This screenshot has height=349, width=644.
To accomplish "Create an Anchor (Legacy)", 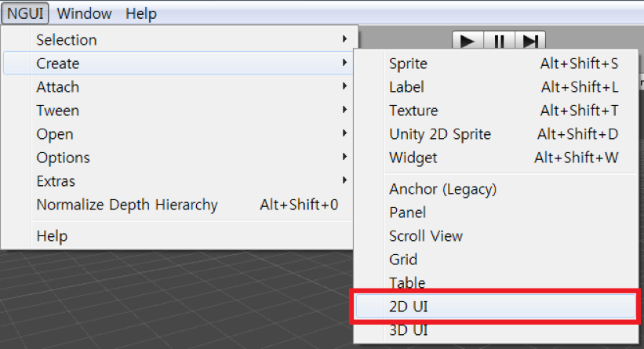I will tap(497, 189).
